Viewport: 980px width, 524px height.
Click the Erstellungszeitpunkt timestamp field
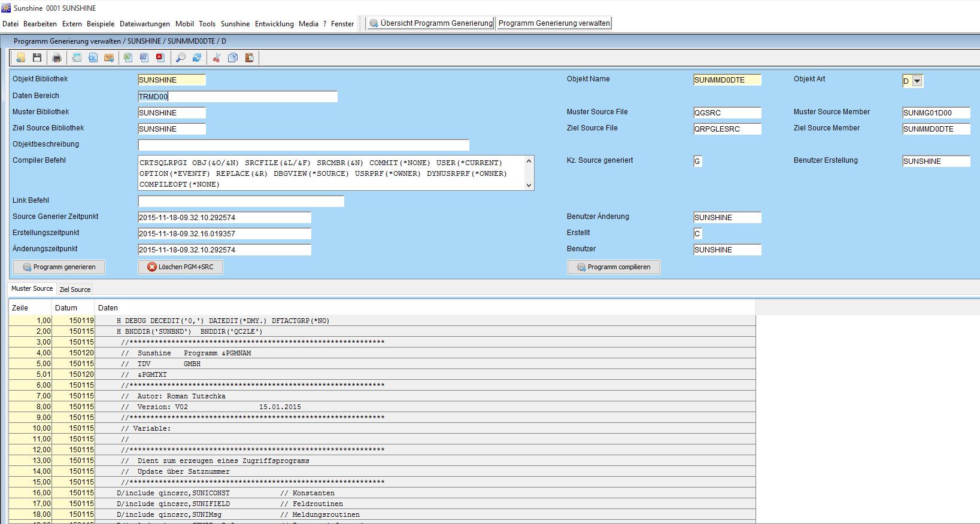coord(224,233)
